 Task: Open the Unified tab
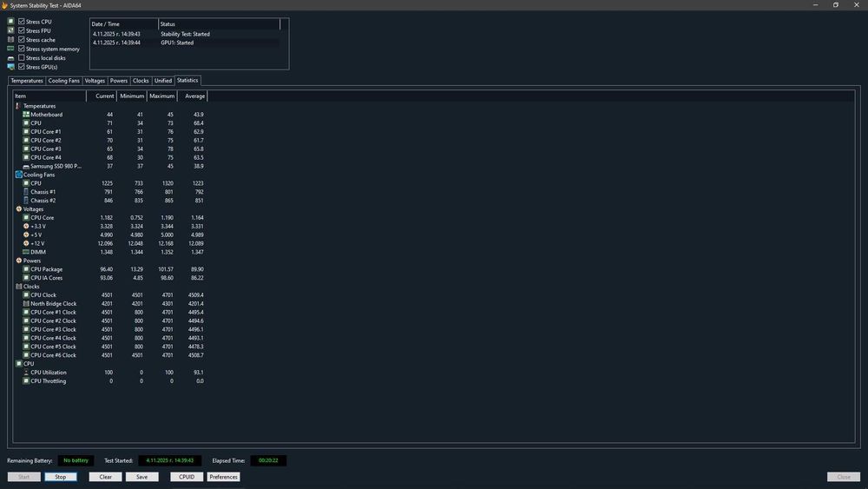(x=163, y=81)
